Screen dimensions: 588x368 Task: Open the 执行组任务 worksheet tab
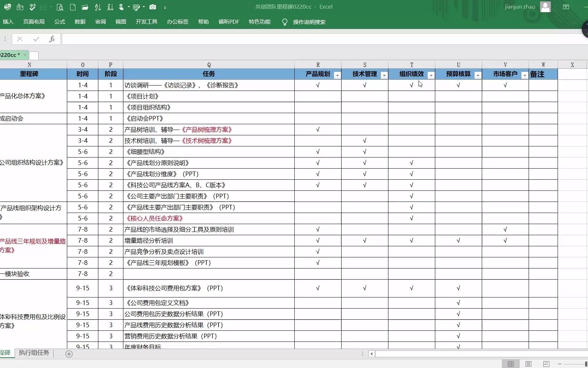click(x=34, y=353)
